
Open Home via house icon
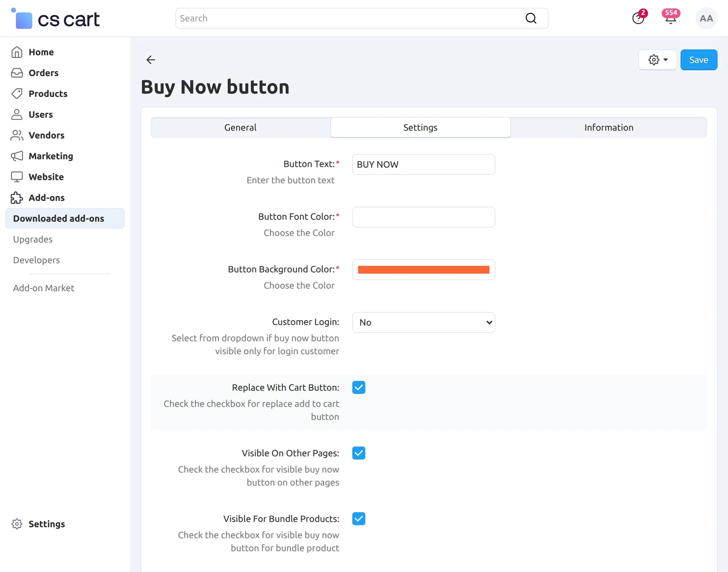click(17, 52)
